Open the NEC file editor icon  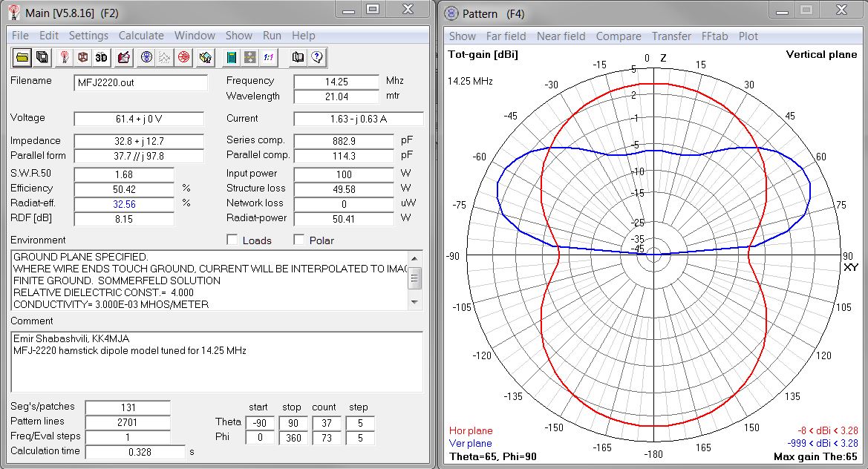pos(123,57)
